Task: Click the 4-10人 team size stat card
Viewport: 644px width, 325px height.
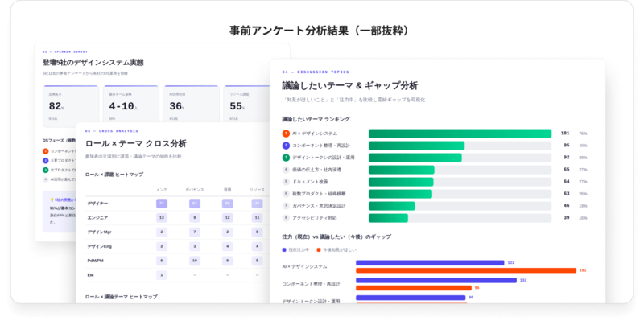Action: tap(131, 105)
